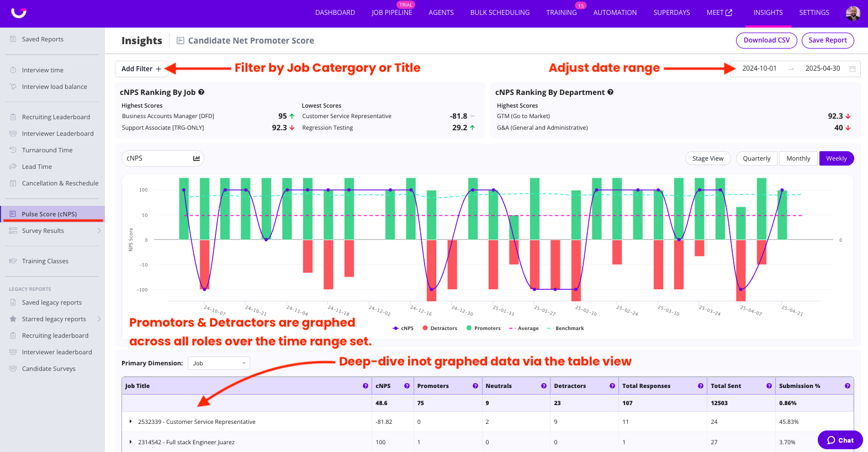Open help for cNPS Ranking By Department

coord(611,92)
